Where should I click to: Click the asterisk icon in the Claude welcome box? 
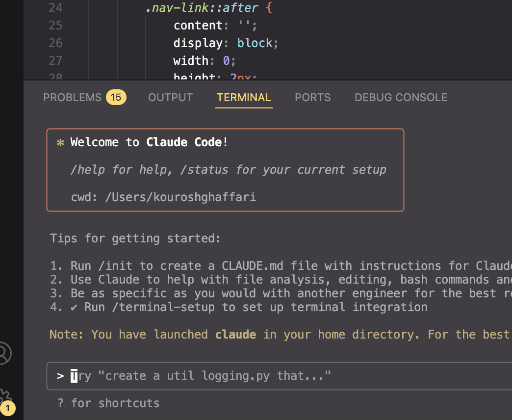(x=60, y=142)
